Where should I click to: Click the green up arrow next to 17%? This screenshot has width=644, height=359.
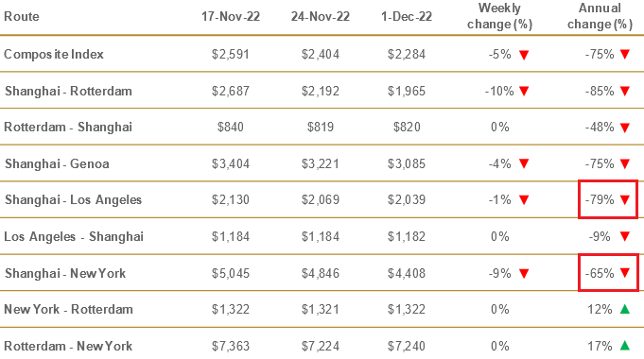coord(625,346)
